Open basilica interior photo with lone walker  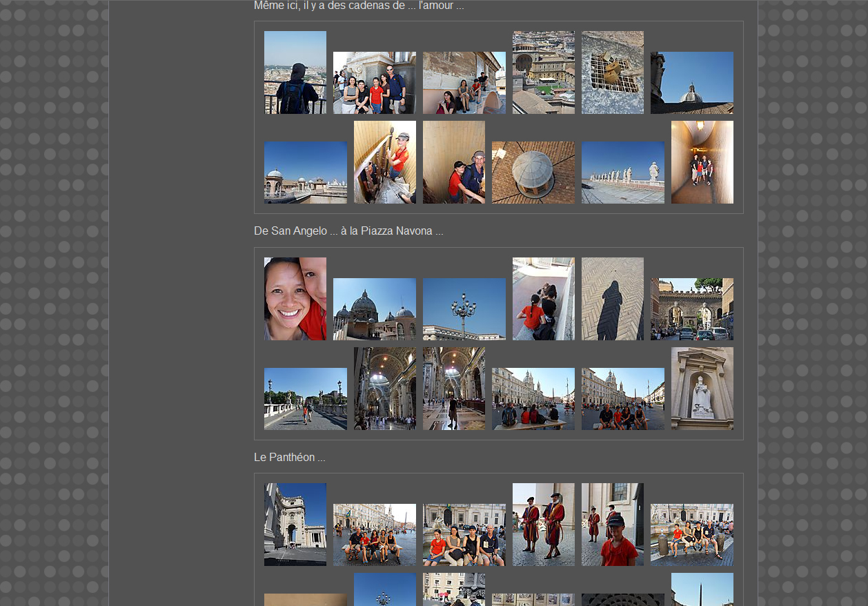tap(453, 389)
